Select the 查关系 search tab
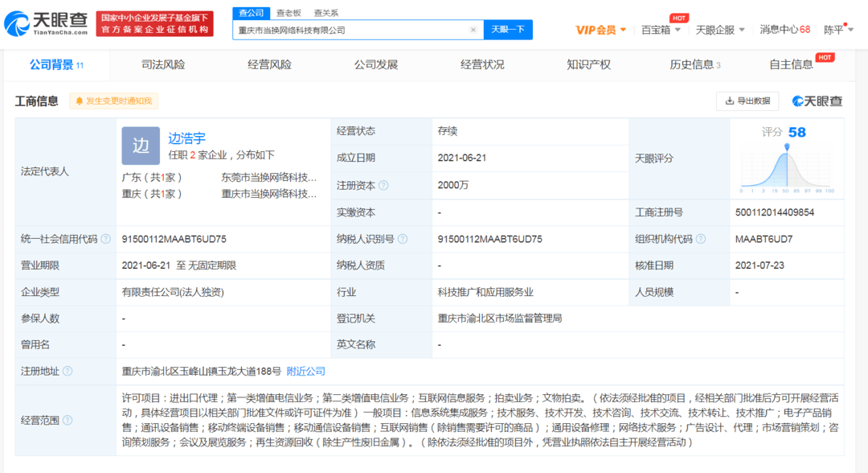 click(x=326, y=13)
